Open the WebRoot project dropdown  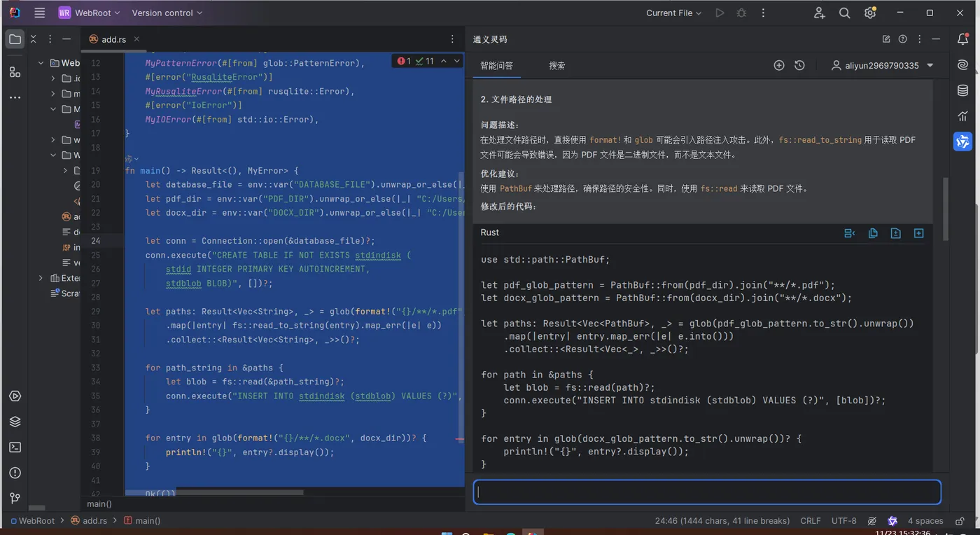[x=89, y=13]
